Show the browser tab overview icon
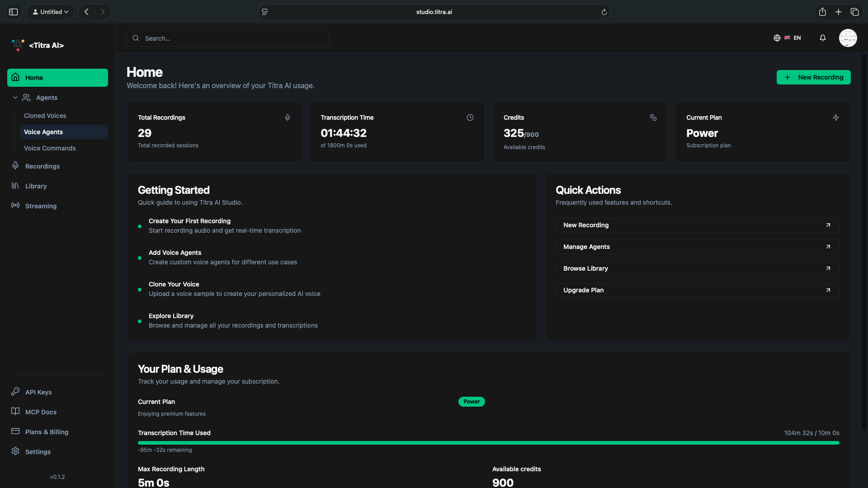This screenshot has height=488, width=868. 855,12
